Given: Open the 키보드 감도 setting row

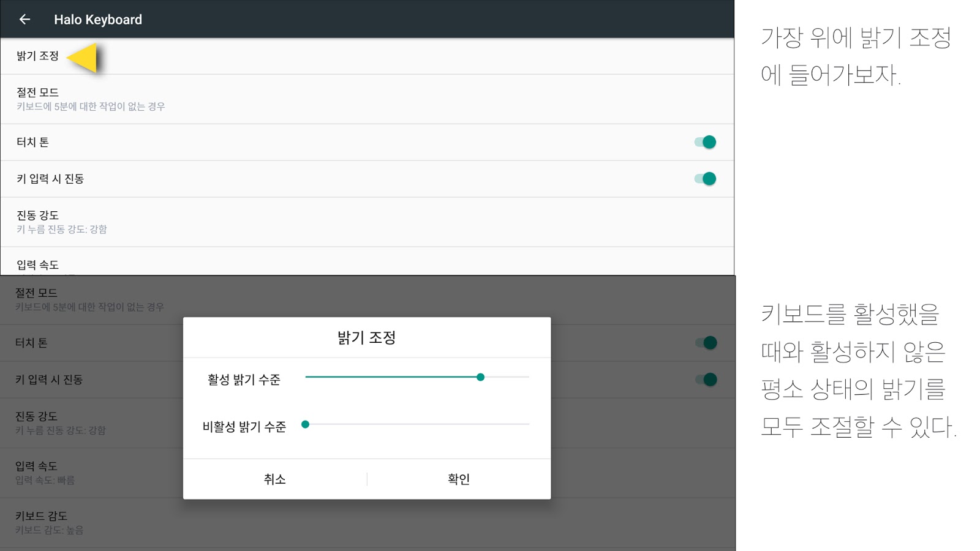Looking at the screenshot, I should (x=367, y=523).
